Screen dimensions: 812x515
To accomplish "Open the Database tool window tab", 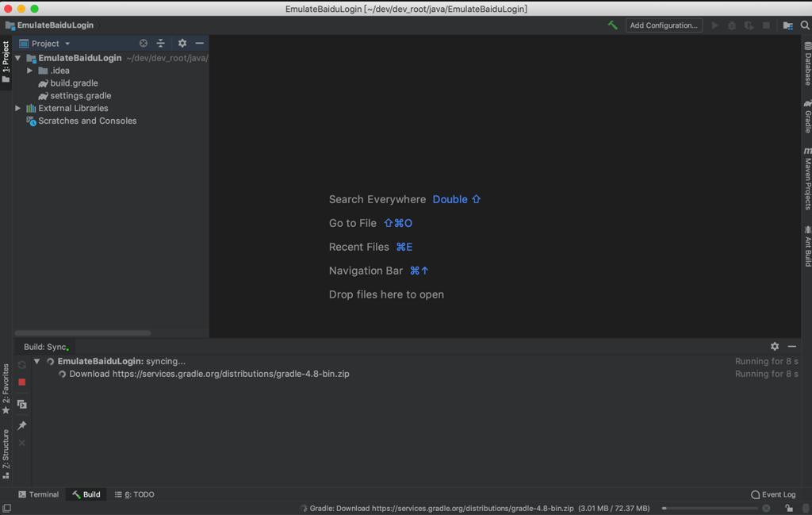I will coord(806,63).
